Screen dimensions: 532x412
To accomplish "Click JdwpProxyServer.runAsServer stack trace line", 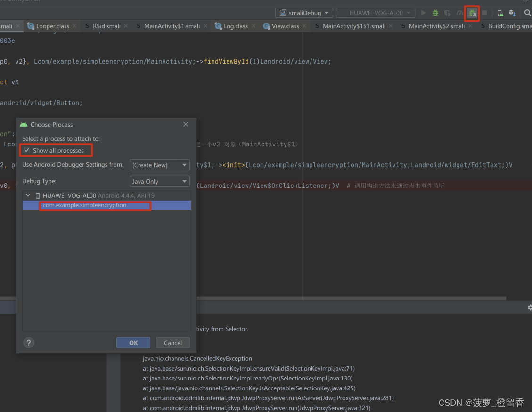I will (x=268, y=398).
